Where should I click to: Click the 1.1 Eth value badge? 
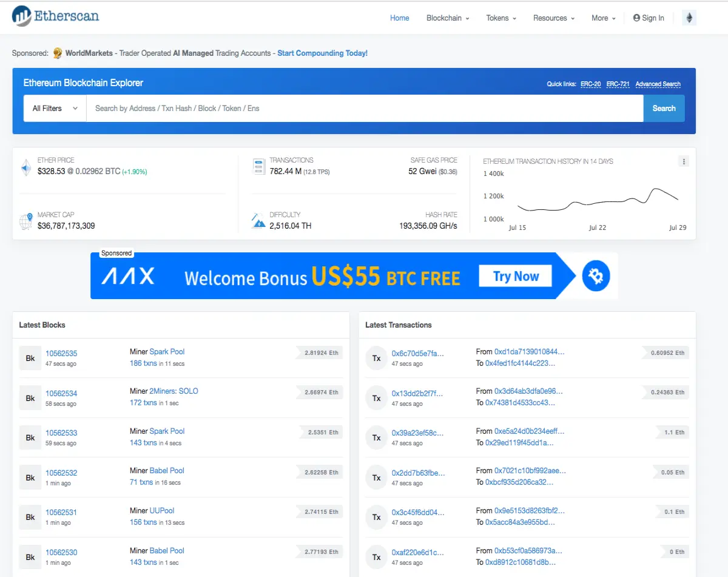click(673, 433)
